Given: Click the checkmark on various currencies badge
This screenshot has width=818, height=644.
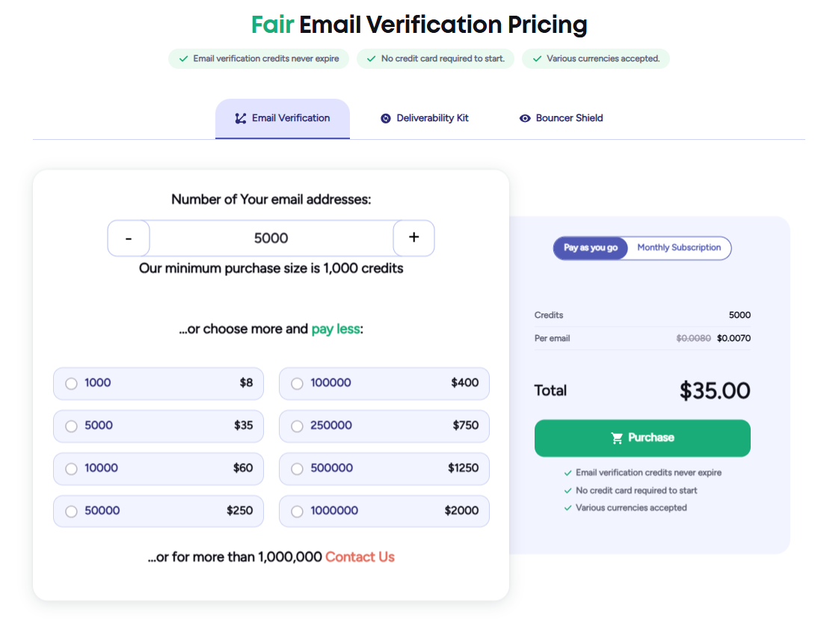Looking at the screenshot, I should [x=537, y=58].
